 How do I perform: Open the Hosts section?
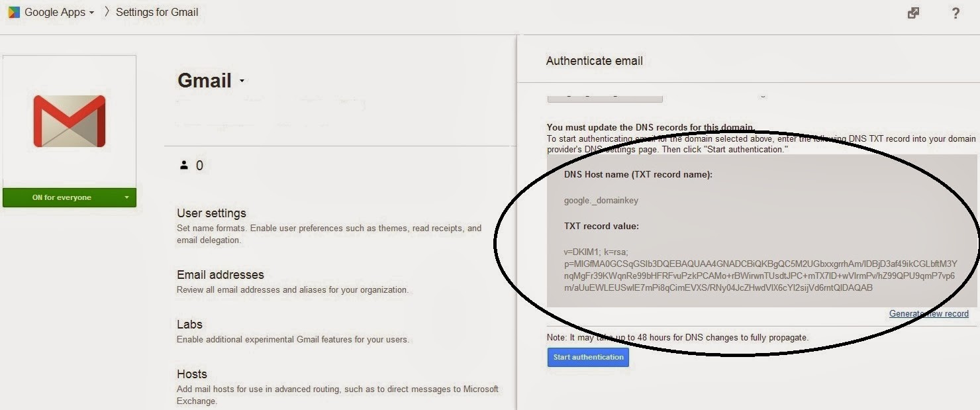(x=192, y=374)
